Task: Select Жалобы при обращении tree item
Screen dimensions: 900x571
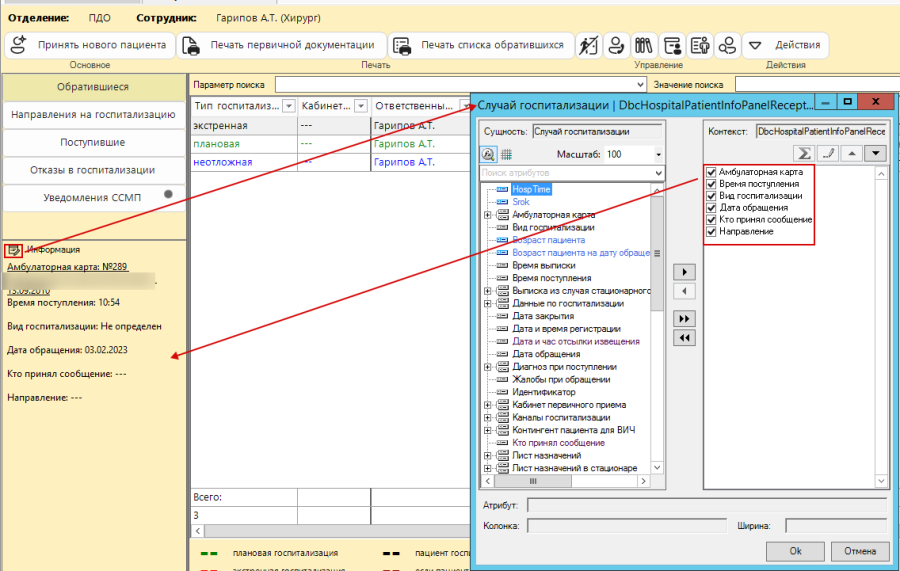Action: click(561, 380)
